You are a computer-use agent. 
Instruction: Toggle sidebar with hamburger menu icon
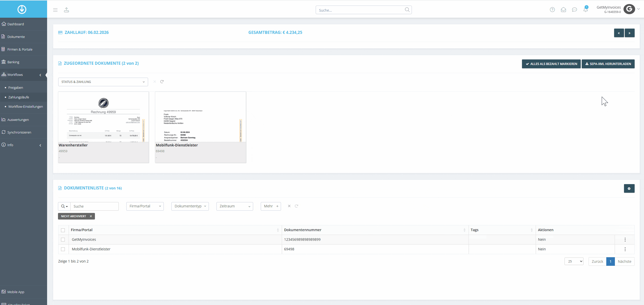click(55, 10)
